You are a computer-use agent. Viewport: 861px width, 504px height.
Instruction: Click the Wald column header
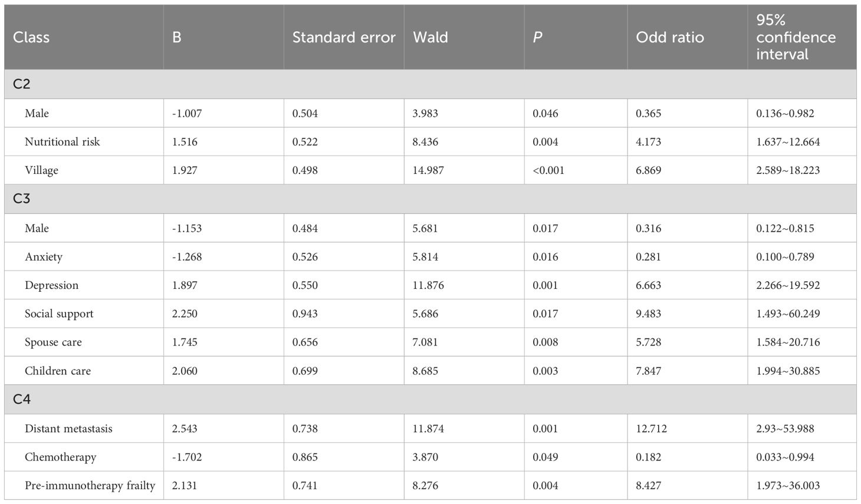(431, 37)
